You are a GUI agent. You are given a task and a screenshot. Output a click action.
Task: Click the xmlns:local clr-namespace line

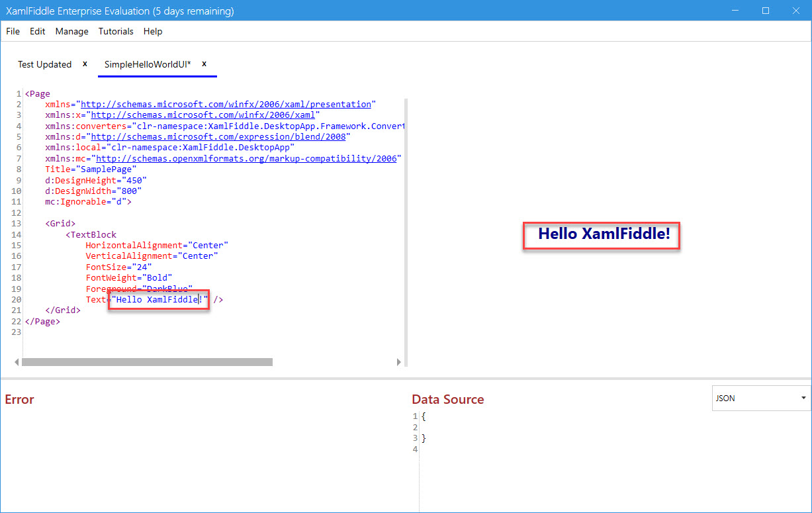click(x=169, y=148)
